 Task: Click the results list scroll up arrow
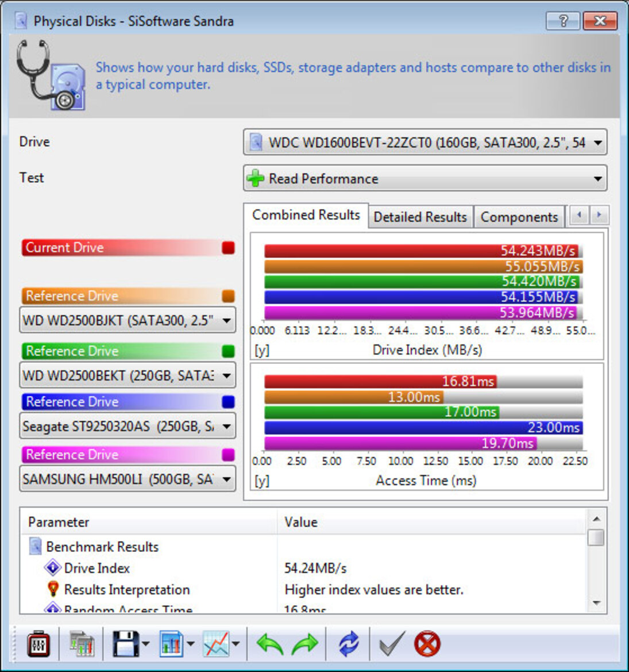coord(596,519)
